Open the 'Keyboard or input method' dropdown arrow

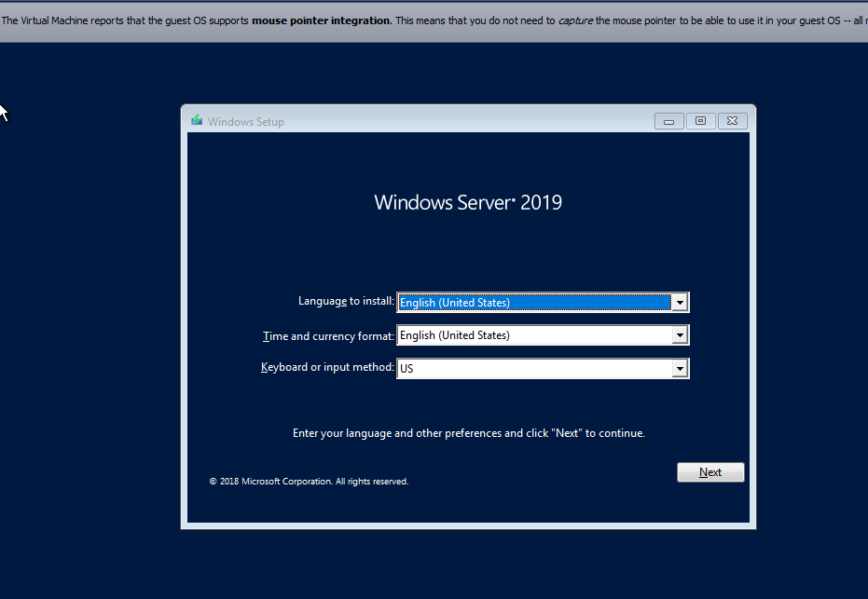click(680, 367)
